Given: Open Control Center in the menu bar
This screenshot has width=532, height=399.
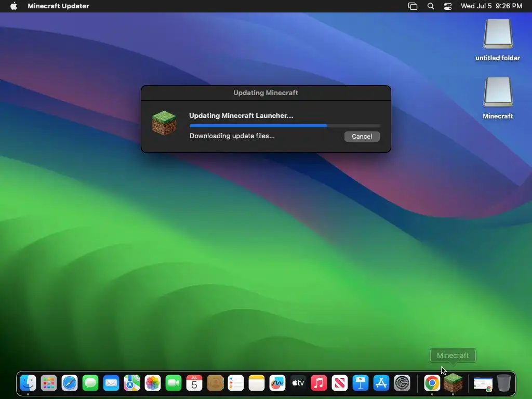Looking at the screenshot, I should (x=448, y=6).
